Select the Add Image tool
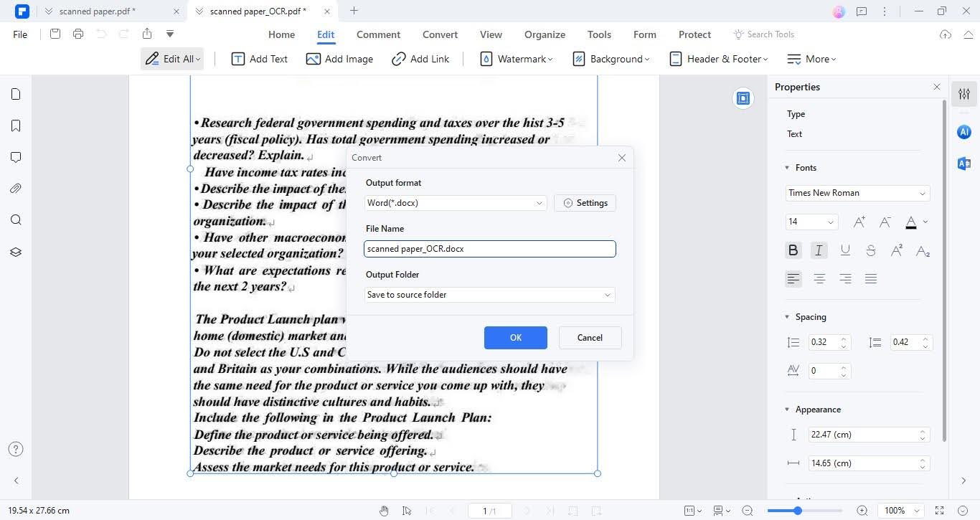 (x=340, y=59)
